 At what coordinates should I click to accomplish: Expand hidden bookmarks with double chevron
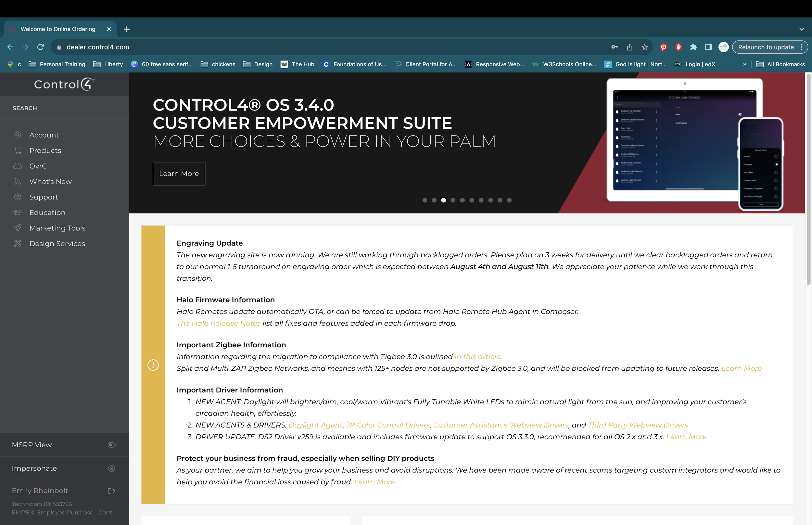coord(744,64)
